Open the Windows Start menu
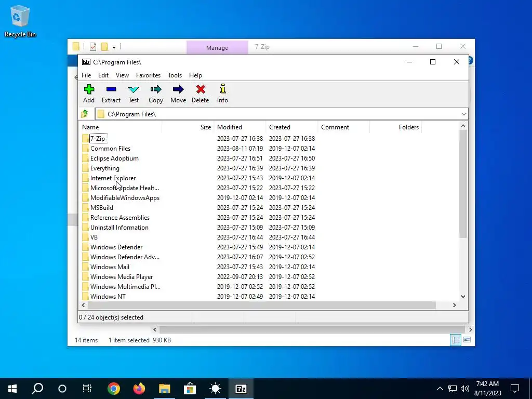Image resolution: width=532 pixels, height=399 pixels. click(12, 389)
